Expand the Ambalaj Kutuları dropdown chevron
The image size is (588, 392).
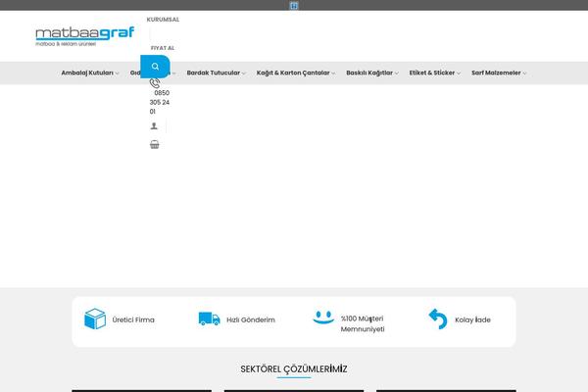(117, 73)
